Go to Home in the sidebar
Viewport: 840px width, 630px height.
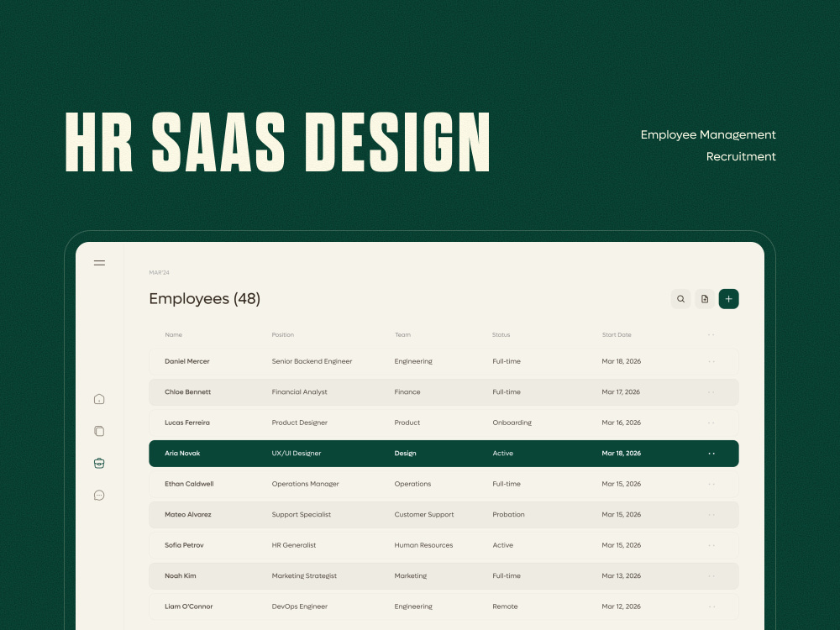99,399
